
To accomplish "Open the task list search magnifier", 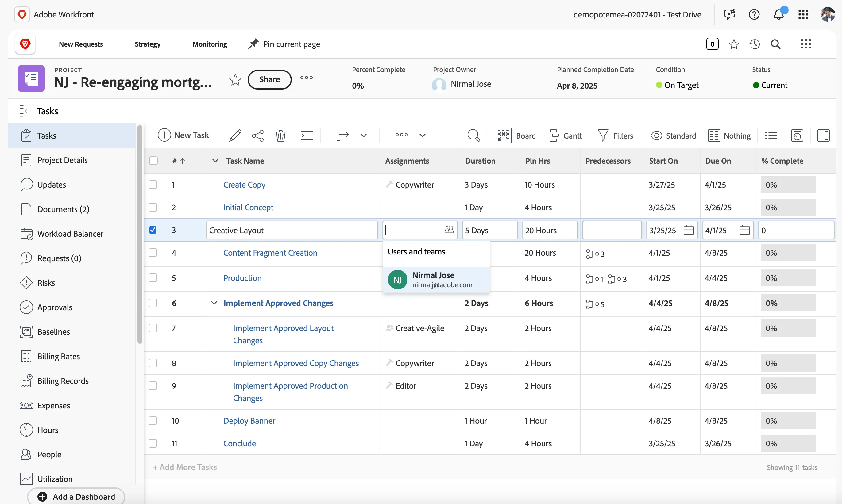I will click(473, 135).
